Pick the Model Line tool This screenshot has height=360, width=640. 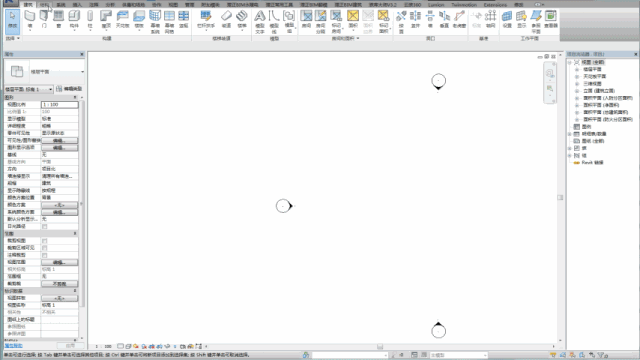point(274,22)
